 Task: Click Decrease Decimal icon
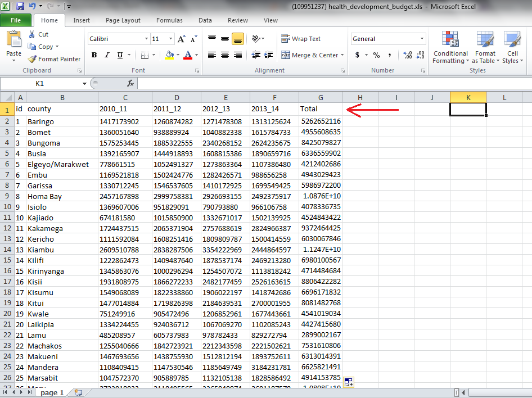click(421, 55)
